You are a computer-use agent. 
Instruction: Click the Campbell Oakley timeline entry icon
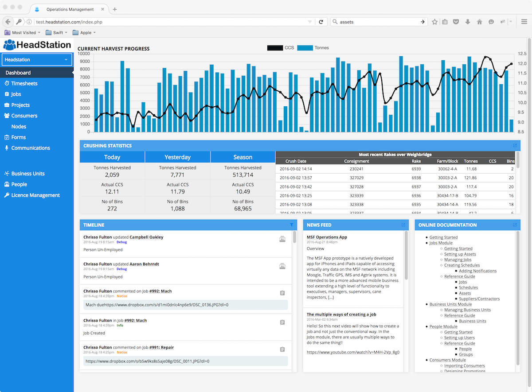click(282, 240)
